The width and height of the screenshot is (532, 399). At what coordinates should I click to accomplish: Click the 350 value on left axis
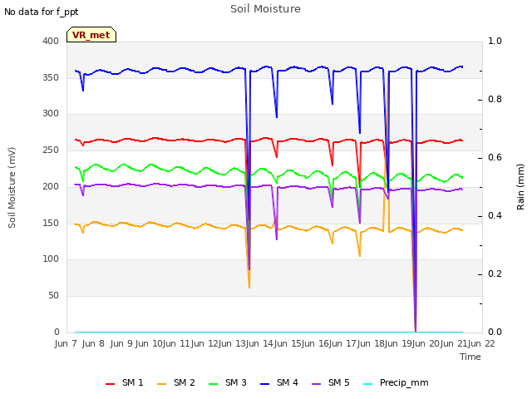click(51, 77)
